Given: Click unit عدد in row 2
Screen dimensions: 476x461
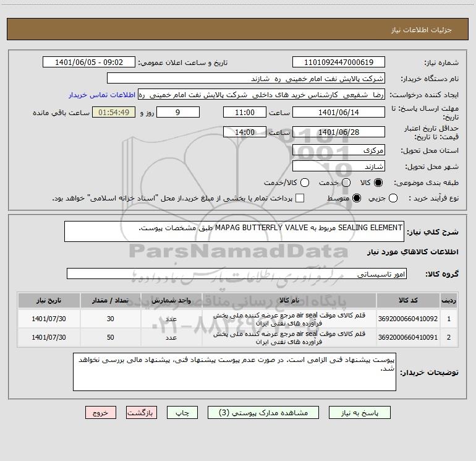Looking at the screenshot, I should [171, 338].
